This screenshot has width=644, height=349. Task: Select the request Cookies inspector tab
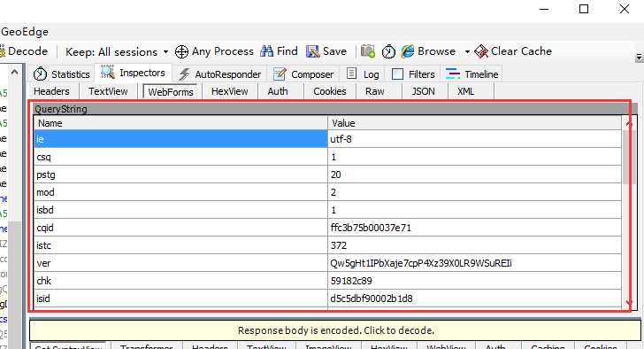(x=330, y=91)
